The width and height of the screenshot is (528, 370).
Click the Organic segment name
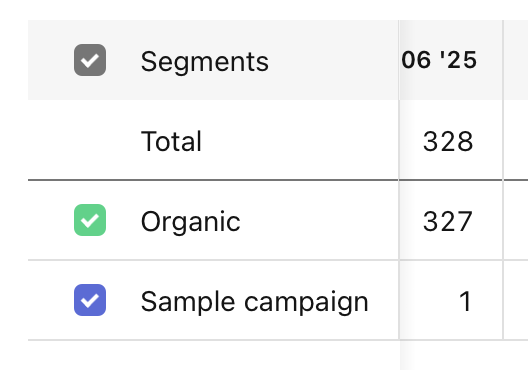coord(191,222)
